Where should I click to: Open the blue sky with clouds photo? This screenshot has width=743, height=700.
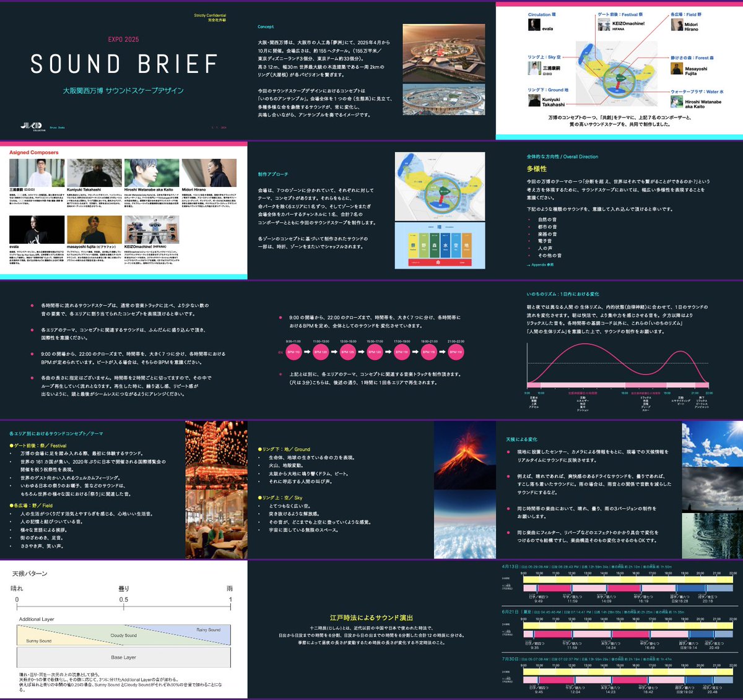712,444
